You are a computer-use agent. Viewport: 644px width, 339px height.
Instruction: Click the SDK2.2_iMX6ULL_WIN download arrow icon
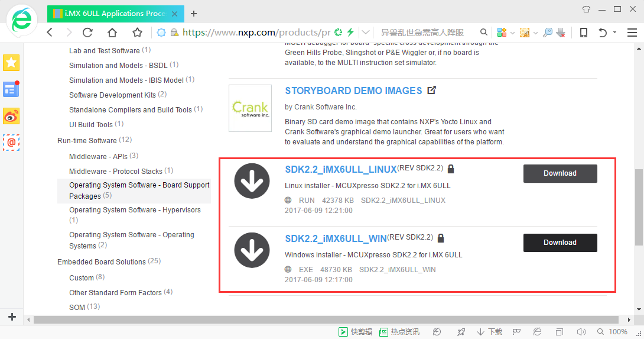click(252, 250)
